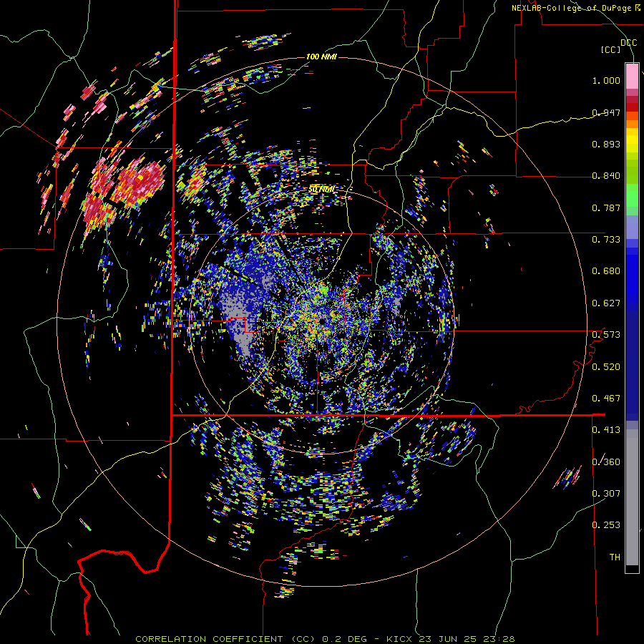644x644 pixels.
Task: Click the NEXLAB-College of DuPage header text
Action: (575, 8)
